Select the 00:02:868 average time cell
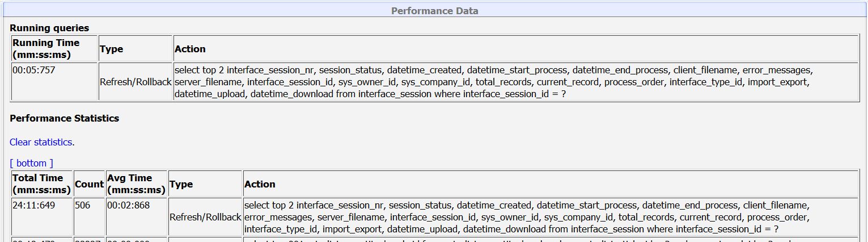 pyautogui.click(x=137, y=217)
